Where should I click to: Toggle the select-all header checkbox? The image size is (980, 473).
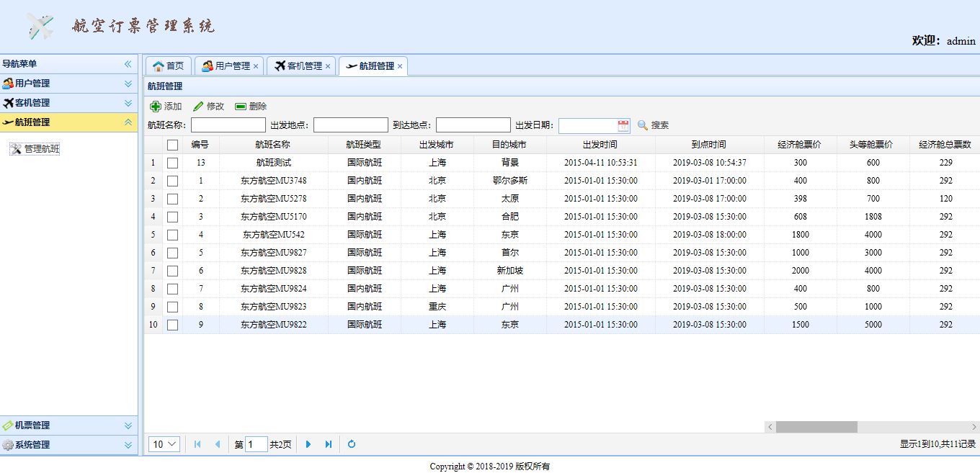[x=172, y=145]
